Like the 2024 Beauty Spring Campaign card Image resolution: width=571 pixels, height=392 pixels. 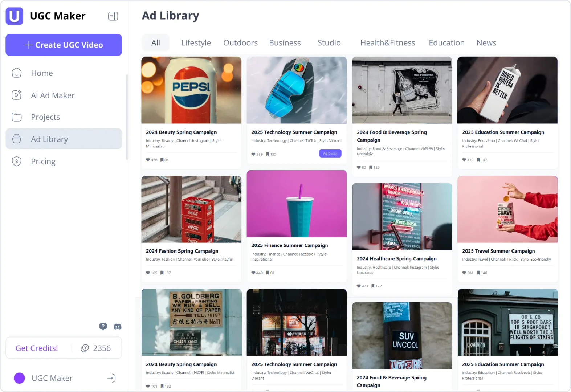(148, 160)
